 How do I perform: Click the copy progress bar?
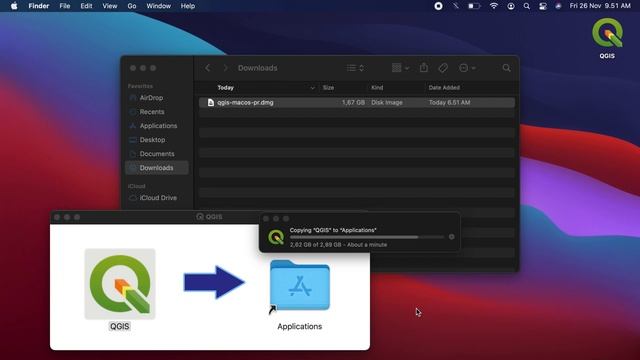(x=367, y=237)
